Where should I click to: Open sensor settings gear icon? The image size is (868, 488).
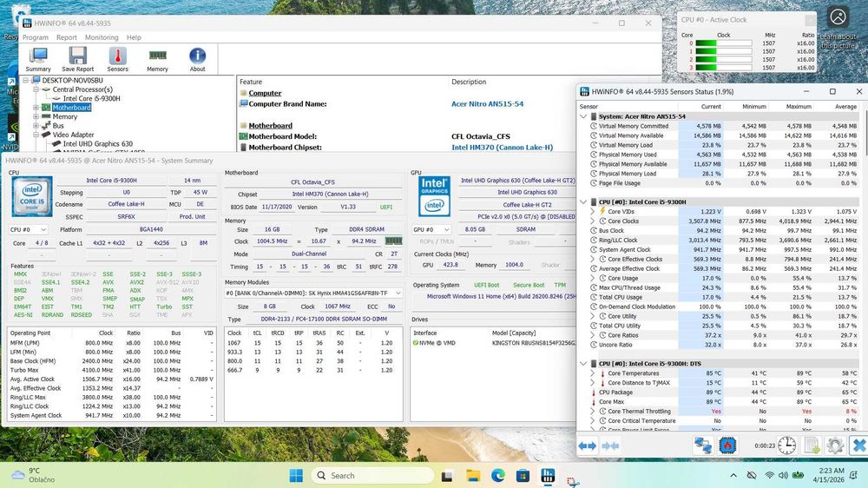(835, 445)
